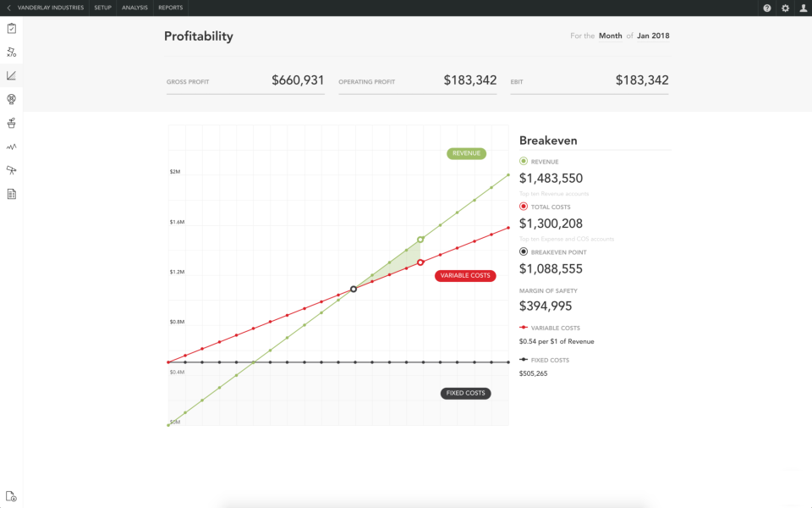Toggle the BREAKEVEN POINT indicator

coord(525,251)
